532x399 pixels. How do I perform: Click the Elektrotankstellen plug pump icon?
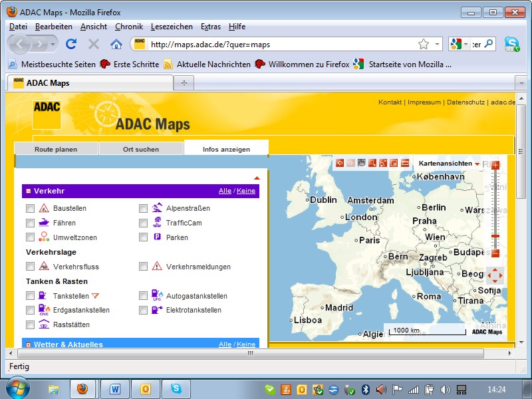(157, 310)
